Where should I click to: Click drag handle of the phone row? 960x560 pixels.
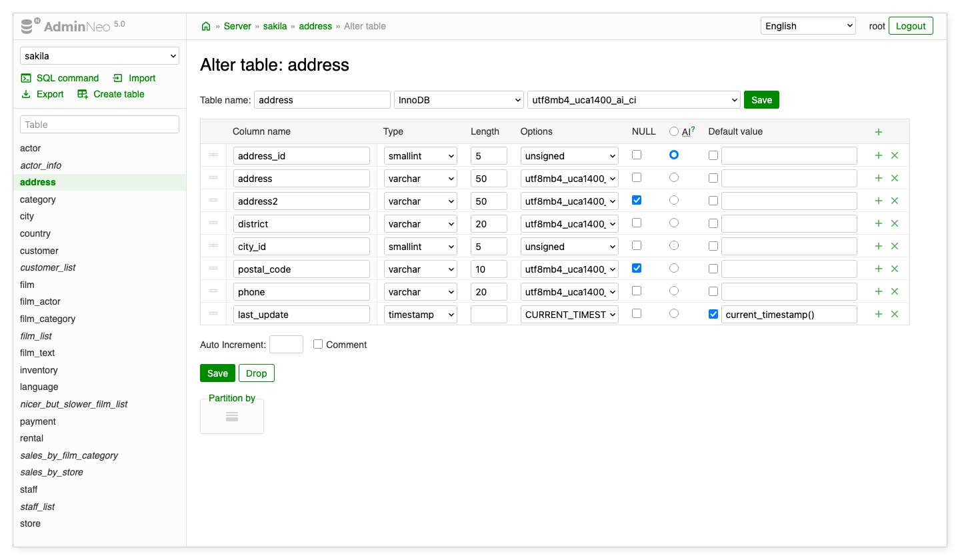coord(213,291)
